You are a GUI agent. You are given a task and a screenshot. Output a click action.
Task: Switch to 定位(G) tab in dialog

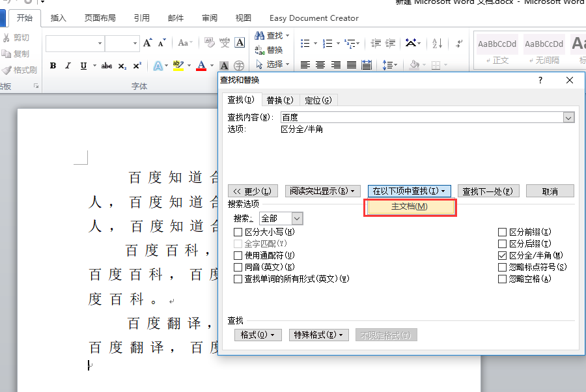pos(318,100)
